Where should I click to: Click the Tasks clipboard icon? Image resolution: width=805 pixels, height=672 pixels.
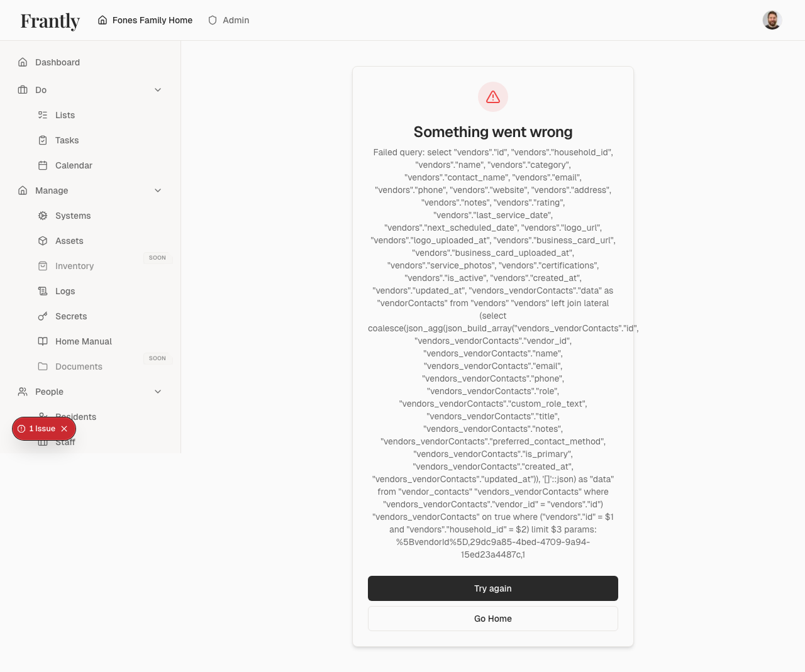(43, 140)
